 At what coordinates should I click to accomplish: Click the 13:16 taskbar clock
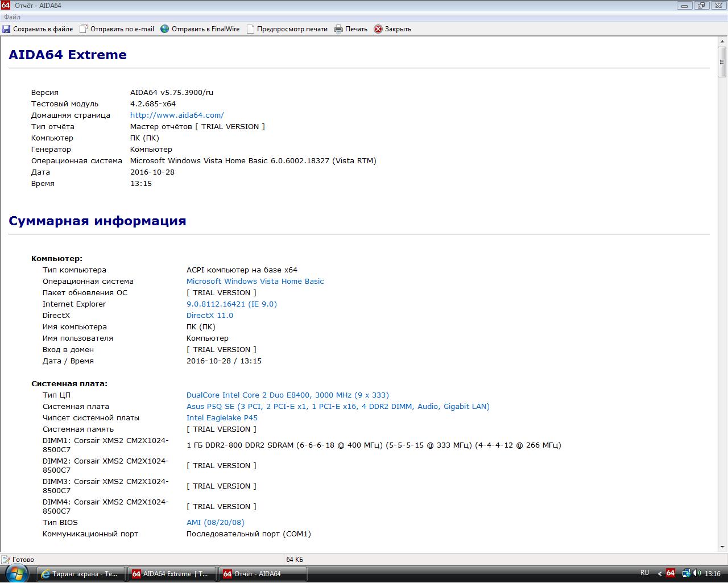coord(713,574)
